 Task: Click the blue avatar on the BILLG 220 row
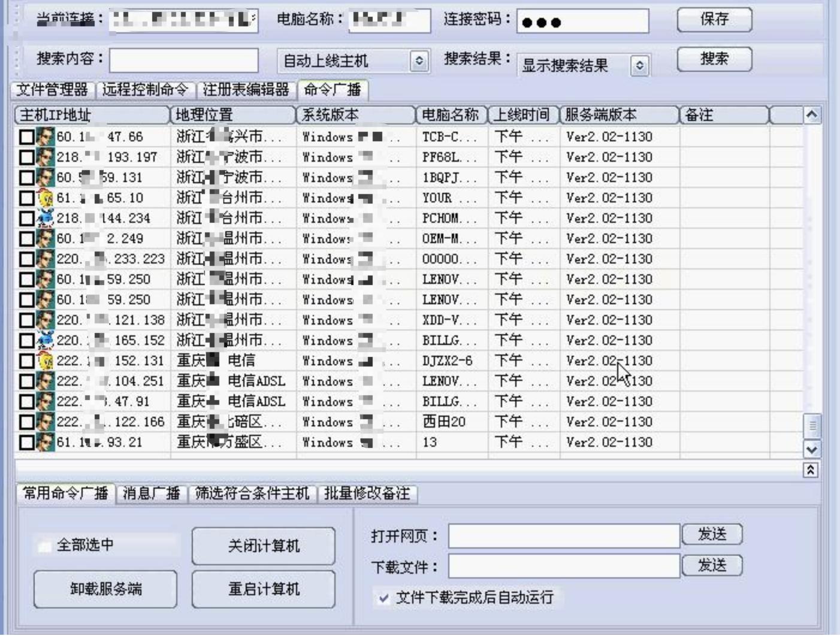coord(45,340)
